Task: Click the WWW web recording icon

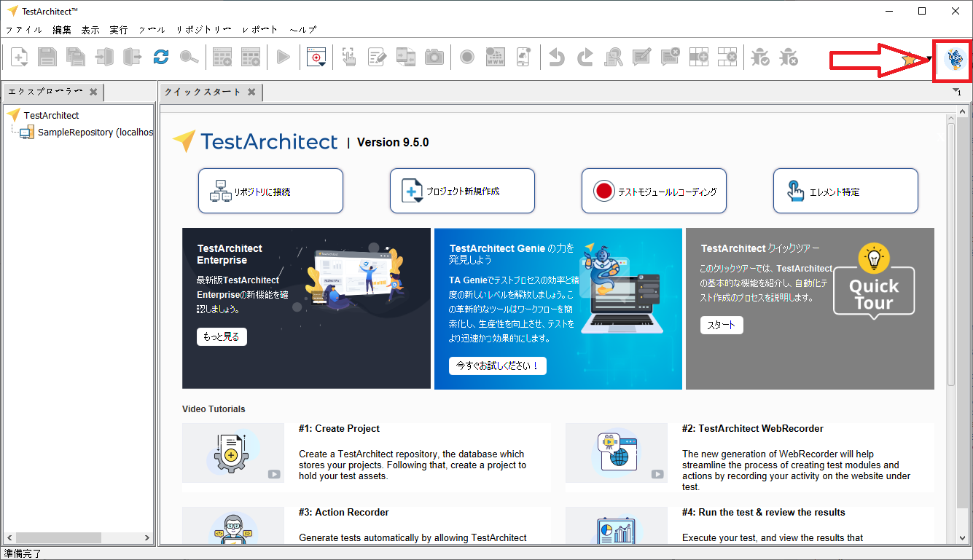Action: 496,57
